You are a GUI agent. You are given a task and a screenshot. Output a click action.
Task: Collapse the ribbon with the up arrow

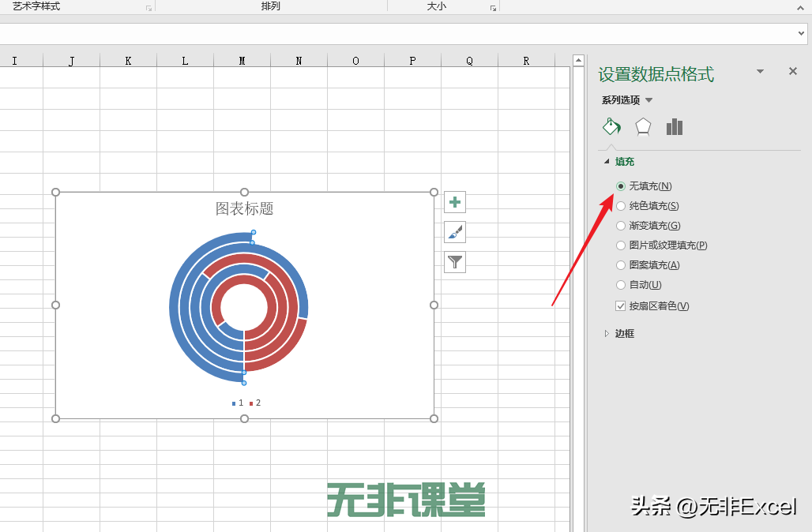point(801,8)
